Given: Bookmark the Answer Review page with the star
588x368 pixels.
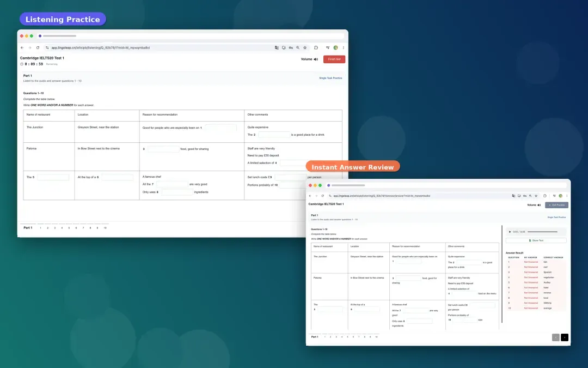Looking at the screenshot, I should pos(536,196).
